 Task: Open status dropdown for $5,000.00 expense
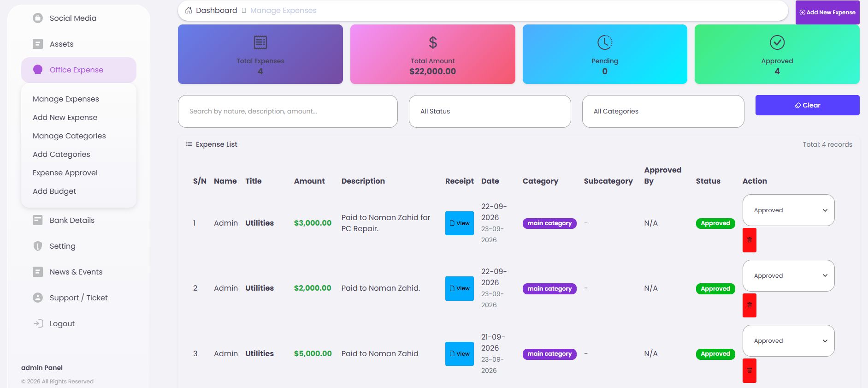[x=789, y=341]
